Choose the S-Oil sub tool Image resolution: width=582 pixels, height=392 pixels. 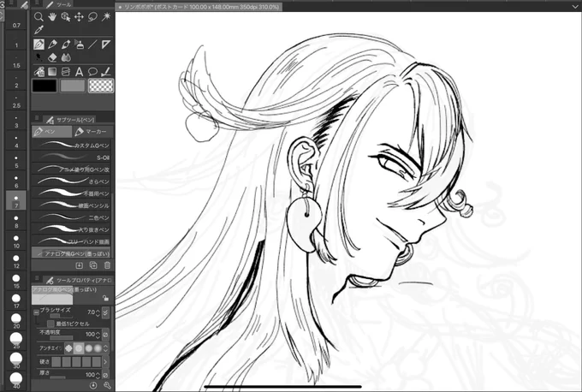(x=71, y=157)
